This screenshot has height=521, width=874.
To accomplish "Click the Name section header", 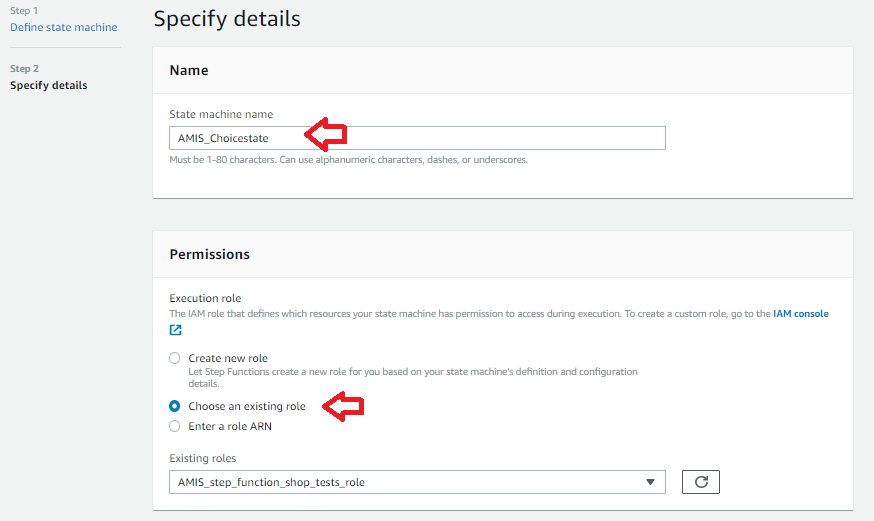I will click(189, 70).
